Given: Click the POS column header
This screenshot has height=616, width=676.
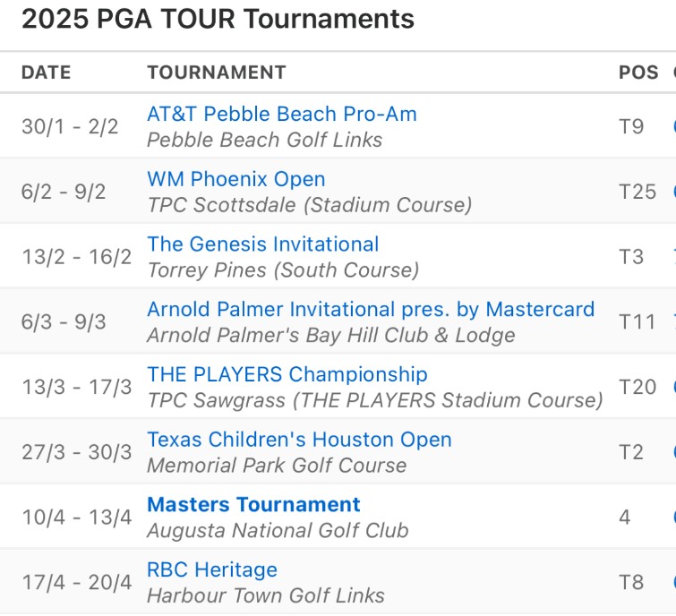Looking at the screenshot, I should [x=638, y=73].
